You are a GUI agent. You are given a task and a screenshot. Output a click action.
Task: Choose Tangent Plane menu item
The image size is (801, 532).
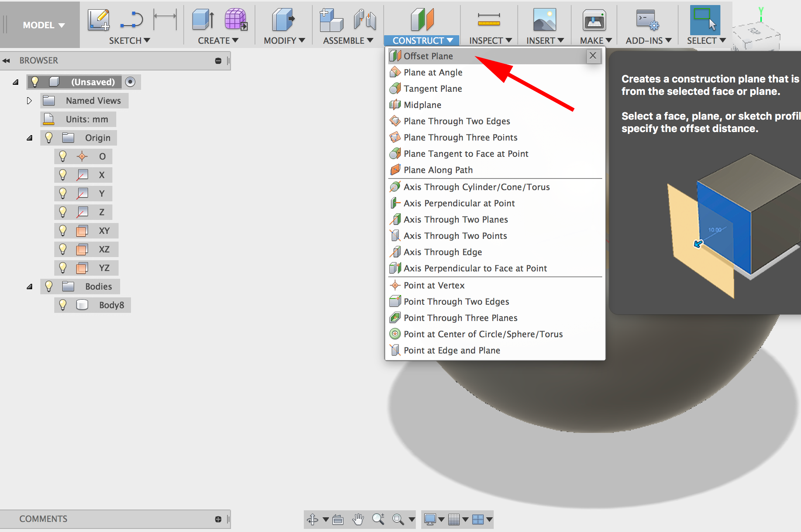click(x=495, y=89)
